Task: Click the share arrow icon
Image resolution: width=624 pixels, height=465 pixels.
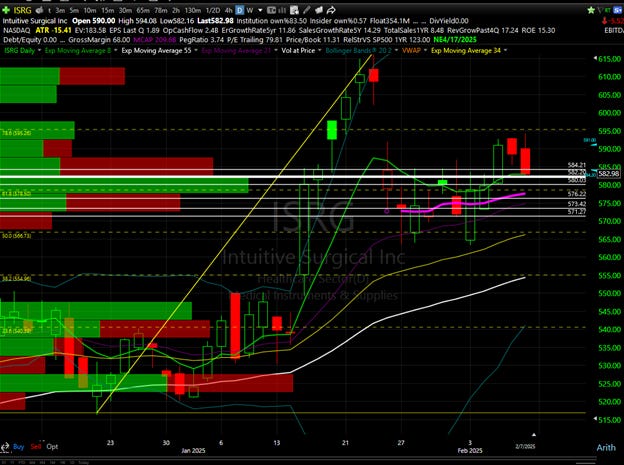Action: (x=331, y=10)
